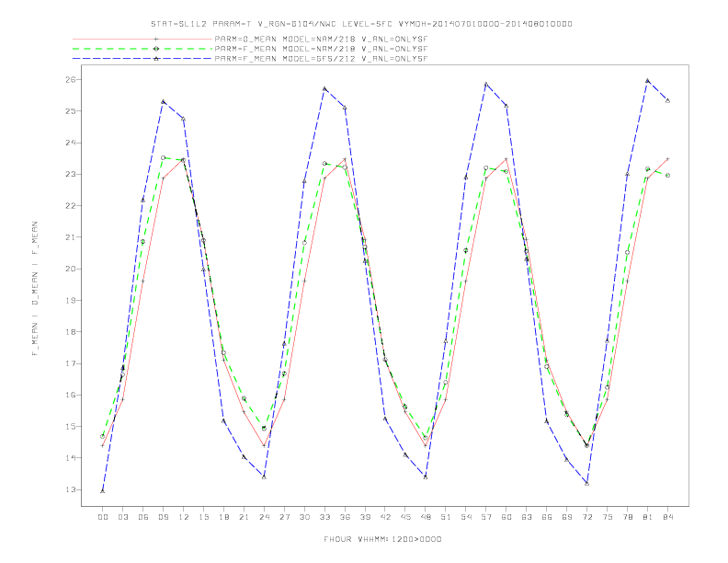Click x-axis tick label 42

click(385, 517)
